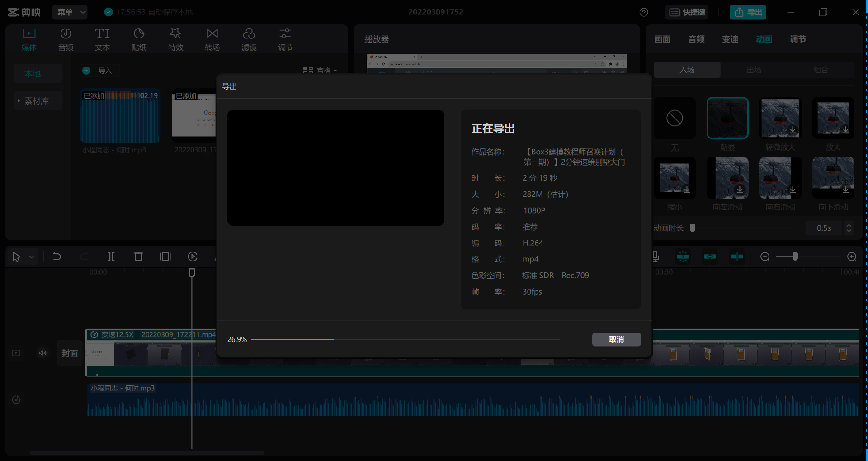Select the pointer selection tool
This screenshot has width=868, height=461.
pos(16,257)
